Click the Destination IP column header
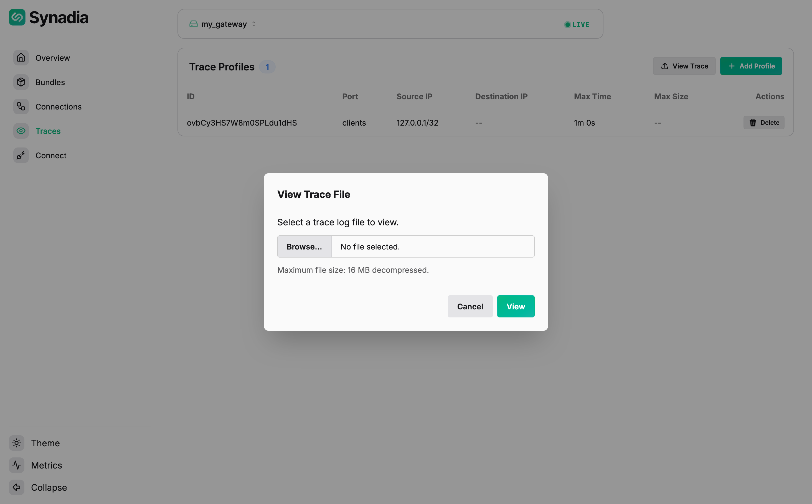Viewport: 812px width, 504px height. coord(501,96)
